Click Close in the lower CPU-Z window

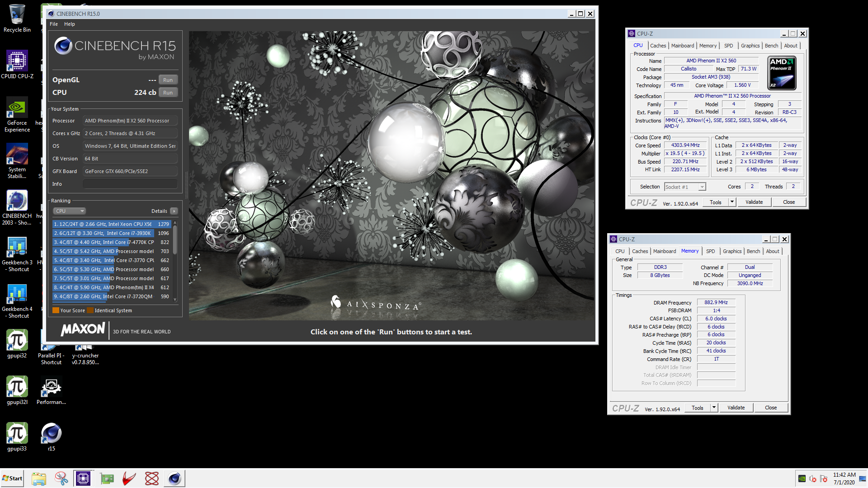point(771,408)
